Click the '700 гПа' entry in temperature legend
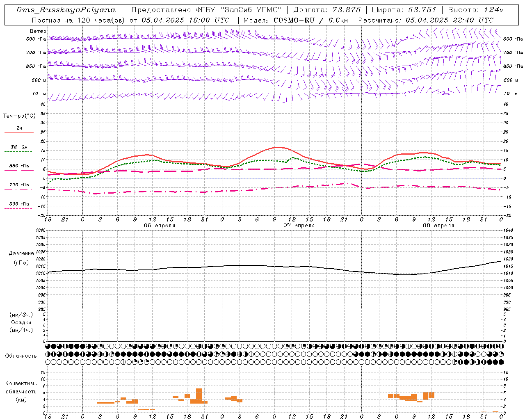 (x=19, y=185)
